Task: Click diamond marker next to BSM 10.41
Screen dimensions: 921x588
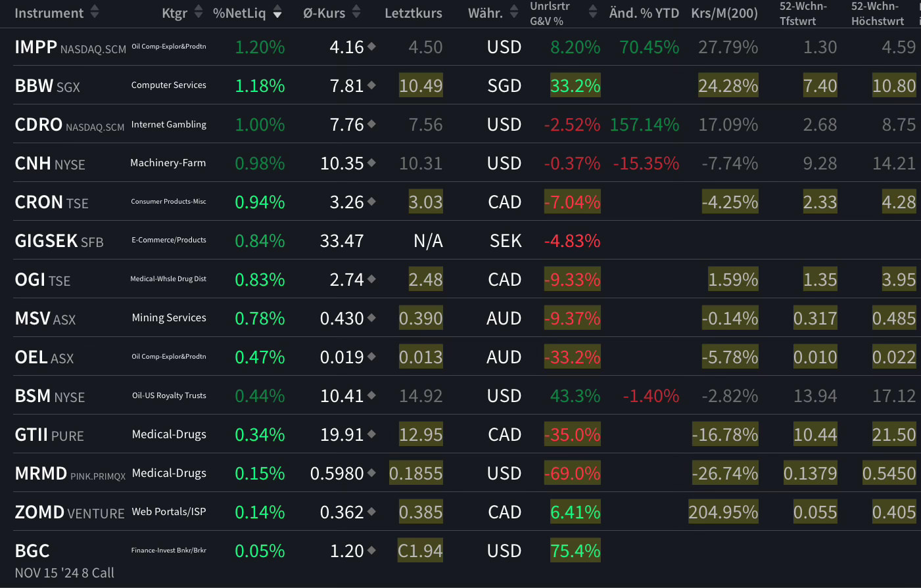Action: pyautogui.click(x=371, y=396)
